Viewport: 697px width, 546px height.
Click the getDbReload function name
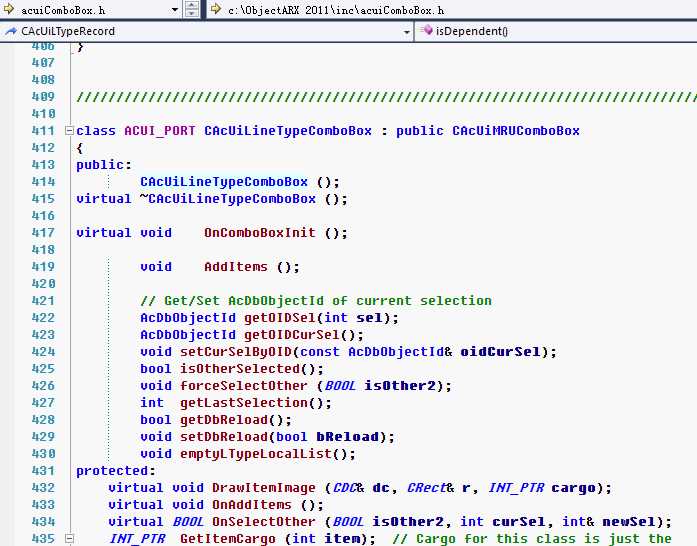click(x=224, y=420)
